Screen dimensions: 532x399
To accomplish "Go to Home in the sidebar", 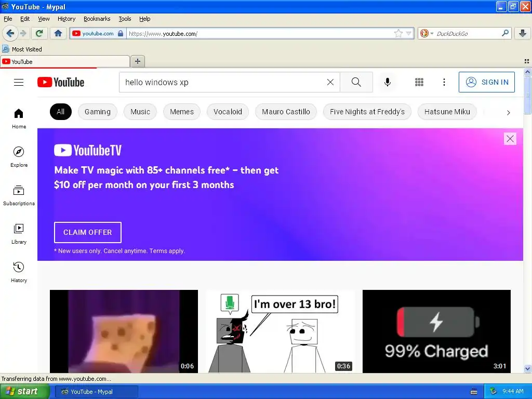I will coord(19,118).
